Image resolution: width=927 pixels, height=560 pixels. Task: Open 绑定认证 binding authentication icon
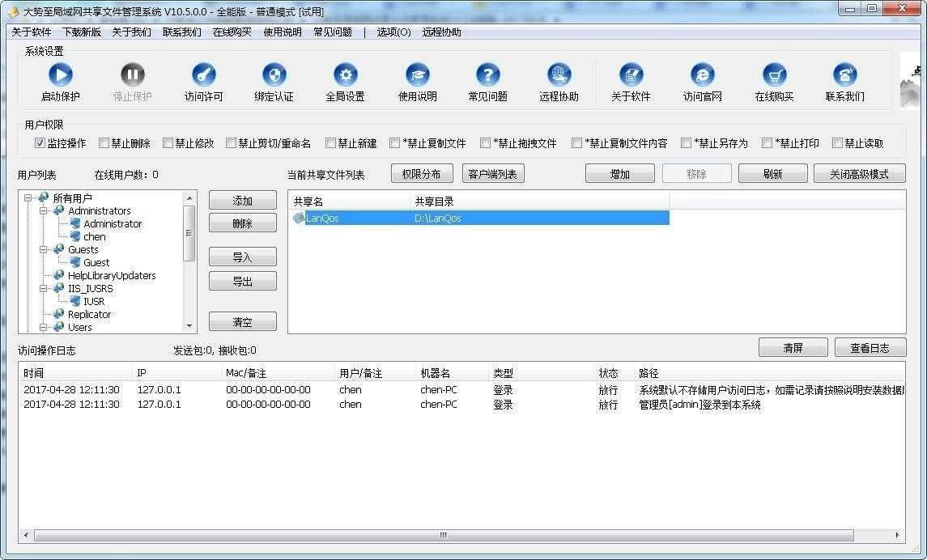click(x=274, y=75)
